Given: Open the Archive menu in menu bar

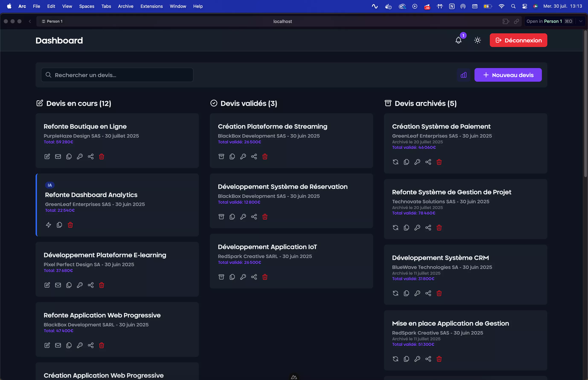Looking at the screenshot, I should [x=126, y=6].
